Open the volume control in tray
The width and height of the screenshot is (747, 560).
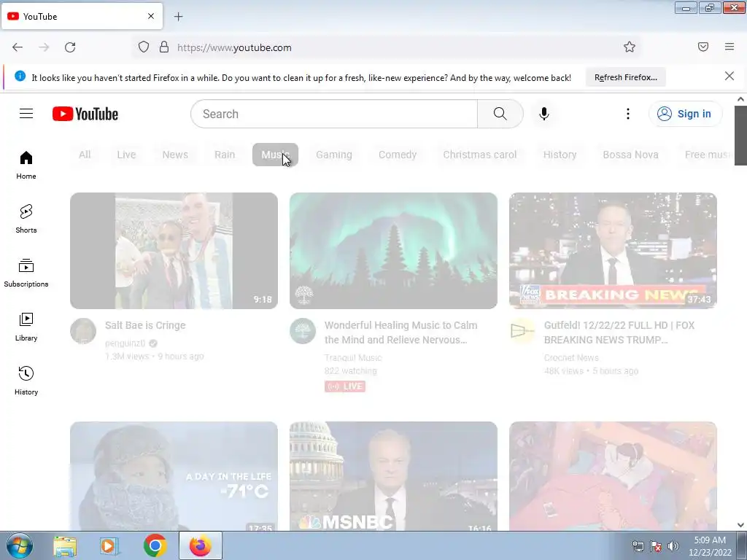[673, 546]
